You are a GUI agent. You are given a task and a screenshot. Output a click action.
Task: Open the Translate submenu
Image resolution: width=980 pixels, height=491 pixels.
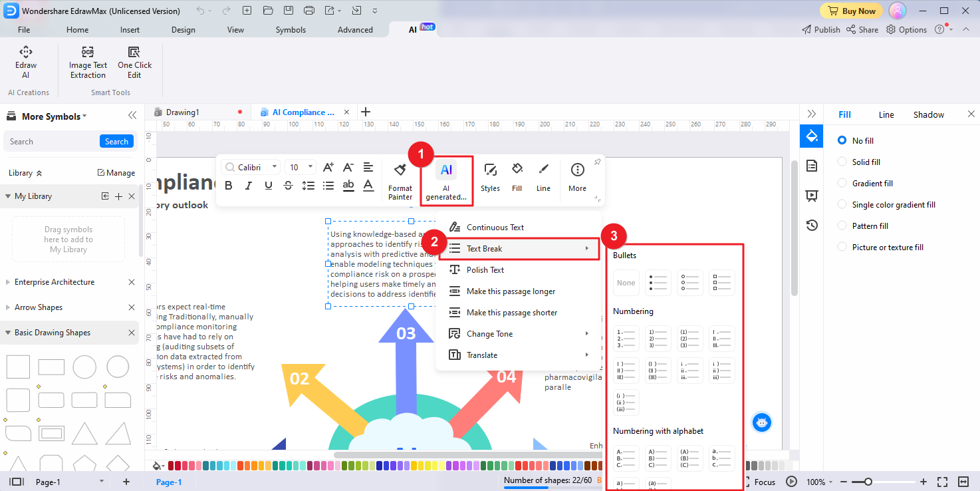(519, 355)
